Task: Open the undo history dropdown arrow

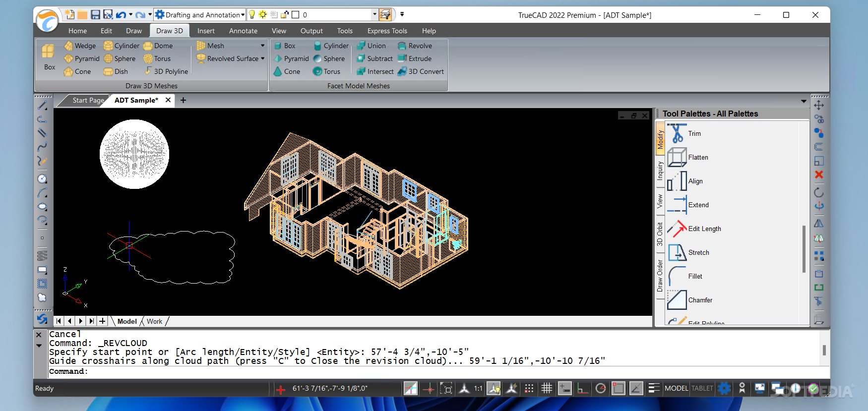Action: click(130, 15)
